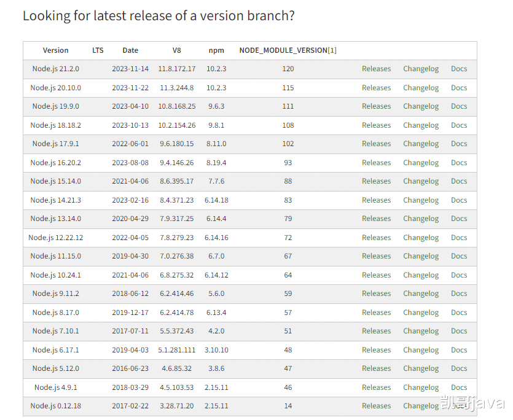Open Releases link for Node.js 19.9.0
Screen dimensions: 513x420
pyautogui.click(x=376, y=106)
